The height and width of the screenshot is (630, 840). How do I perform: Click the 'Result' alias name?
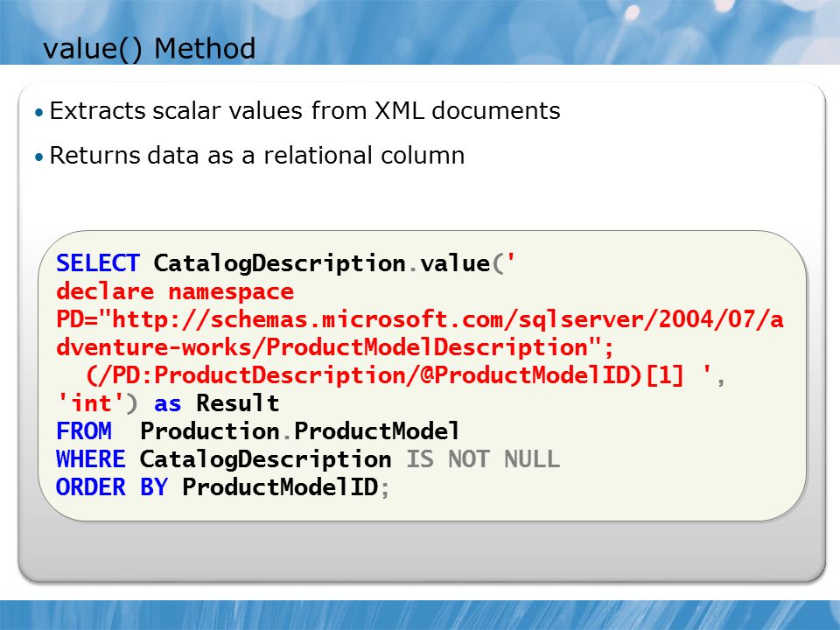238,403
